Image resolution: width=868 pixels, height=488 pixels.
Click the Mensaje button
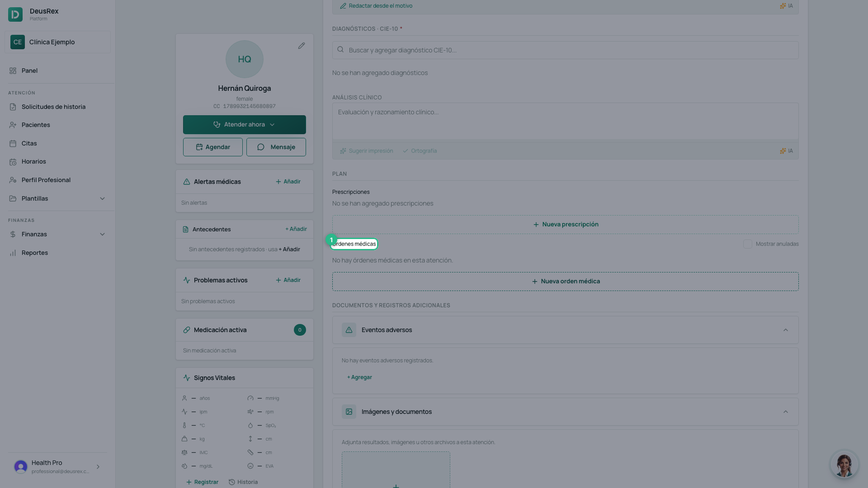click(276, 147)
